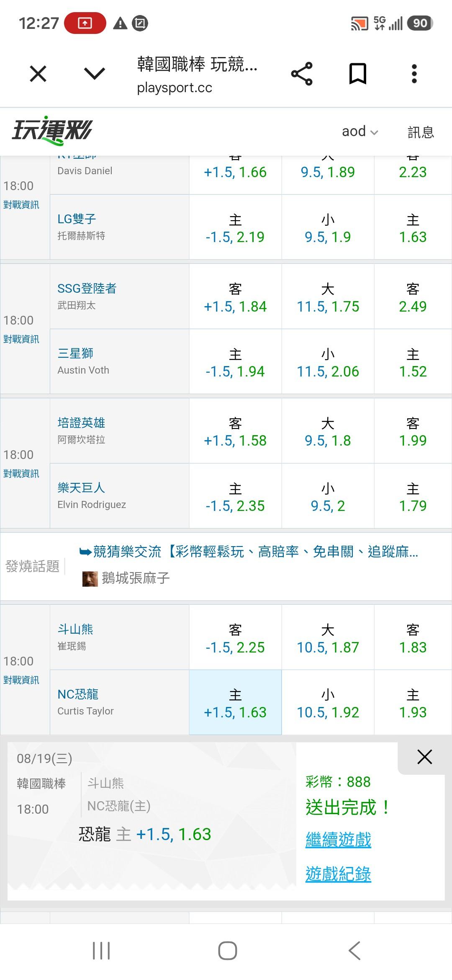Tap 鵝城張麻子 user avatar thumbnail

point(90,578)
